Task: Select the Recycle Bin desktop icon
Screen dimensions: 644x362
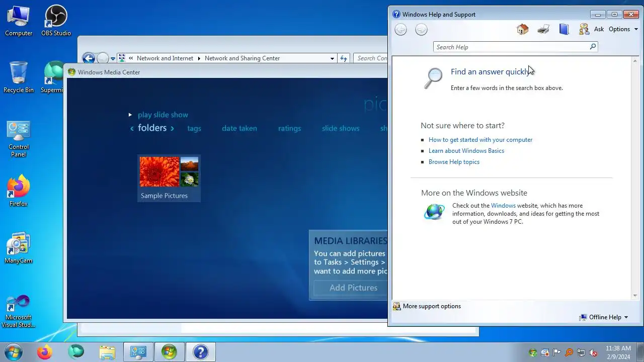Action: (x=19, y=77)
